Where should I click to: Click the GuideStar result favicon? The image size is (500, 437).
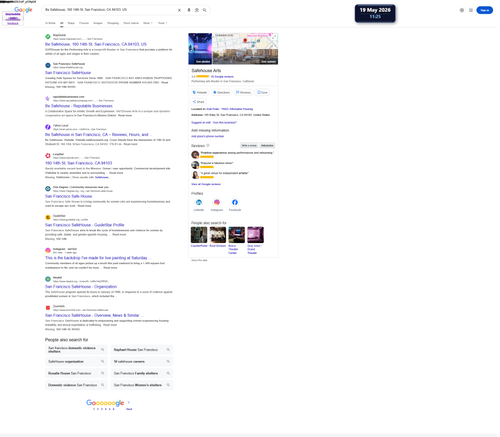click(48, 217)
